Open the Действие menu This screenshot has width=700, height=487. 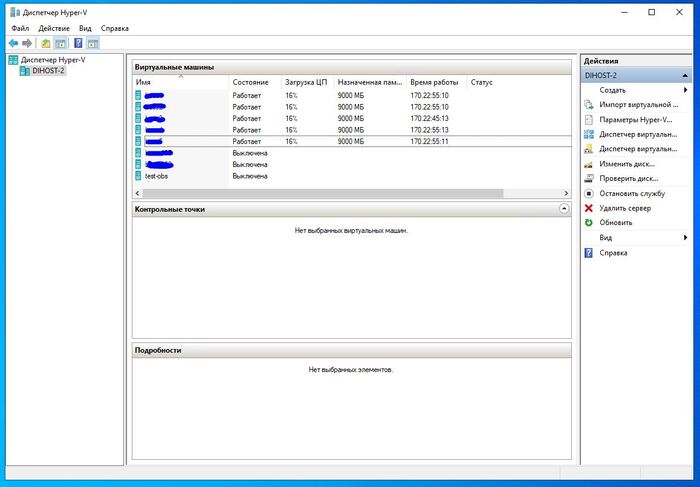(x=54, y=28)
